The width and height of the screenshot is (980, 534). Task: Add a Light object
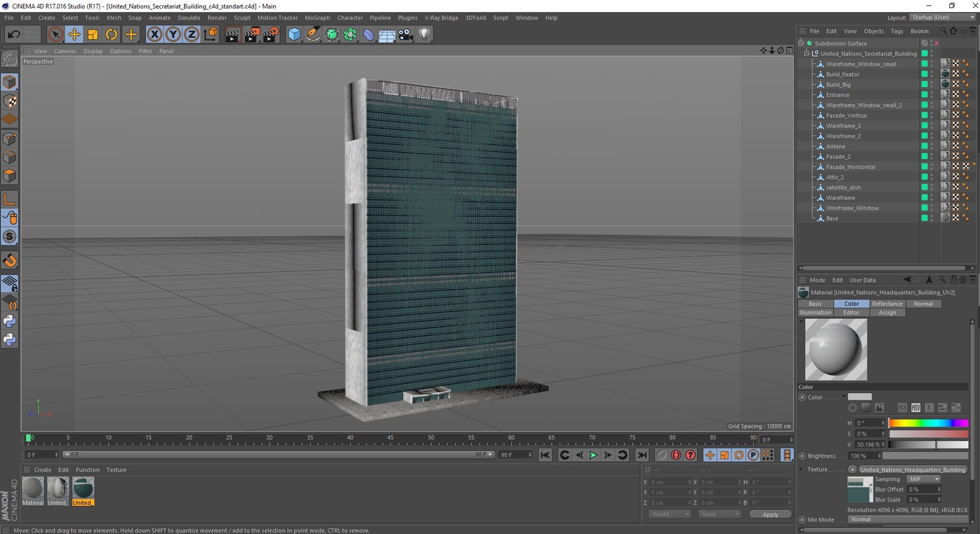(x=424, y=34)
